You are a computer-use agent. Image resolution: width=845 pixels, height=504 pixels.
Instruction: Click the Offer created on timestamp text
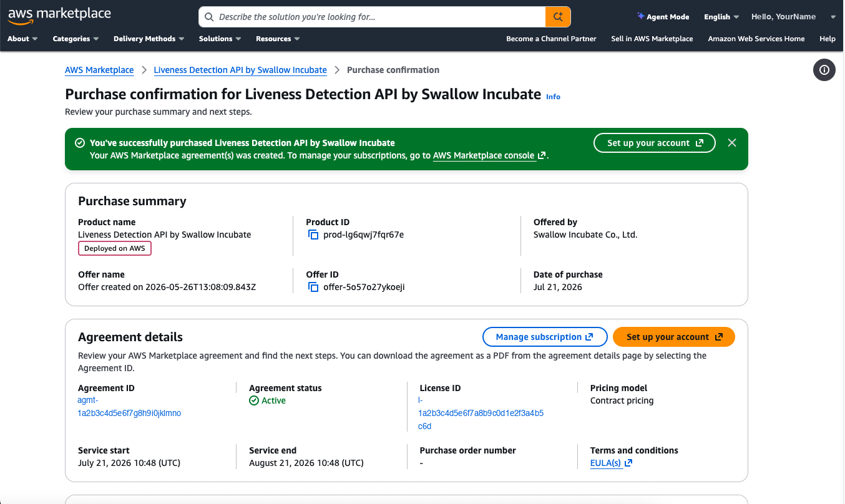(167, 287)
